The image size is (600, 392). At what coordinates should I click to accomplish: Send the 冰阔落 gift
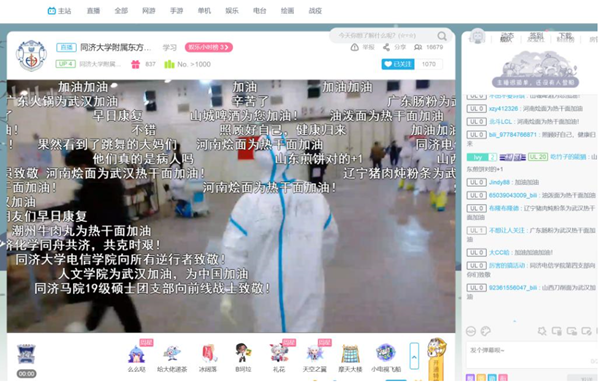[208, 353]
